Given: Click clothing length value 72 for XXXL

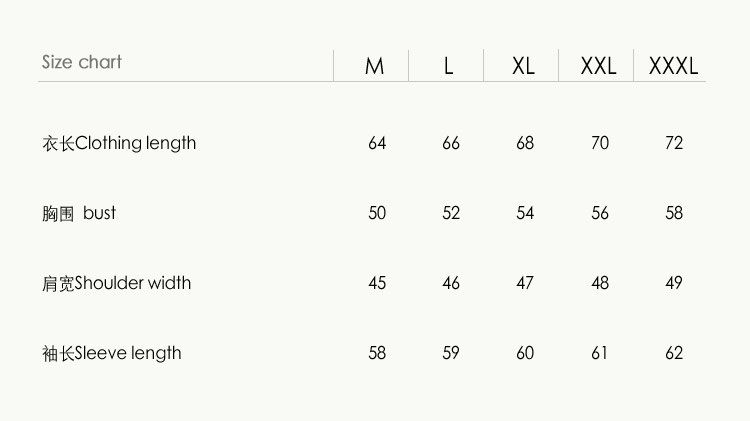Looking at the screenshot, I should (674, 143).
